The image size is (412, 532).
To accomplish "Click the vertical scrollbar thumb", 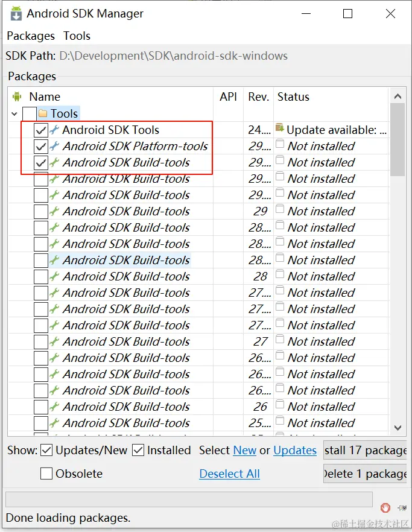I will pos(398,140).
